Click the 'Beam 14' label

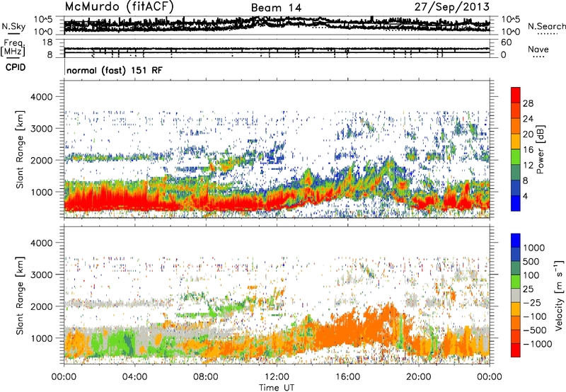click(x=276, y=8)
